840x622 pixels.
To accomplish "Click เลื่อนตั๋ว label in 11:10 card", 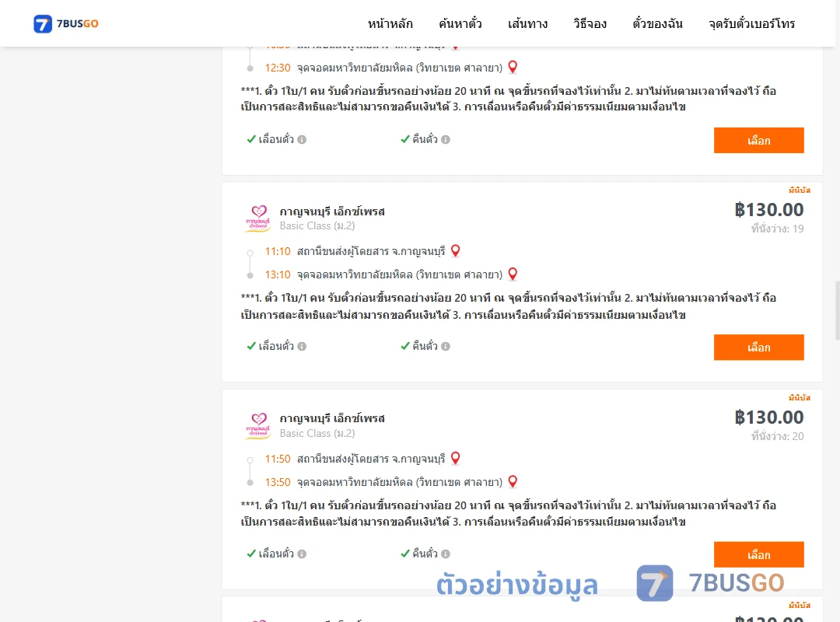I will (276, 346).
